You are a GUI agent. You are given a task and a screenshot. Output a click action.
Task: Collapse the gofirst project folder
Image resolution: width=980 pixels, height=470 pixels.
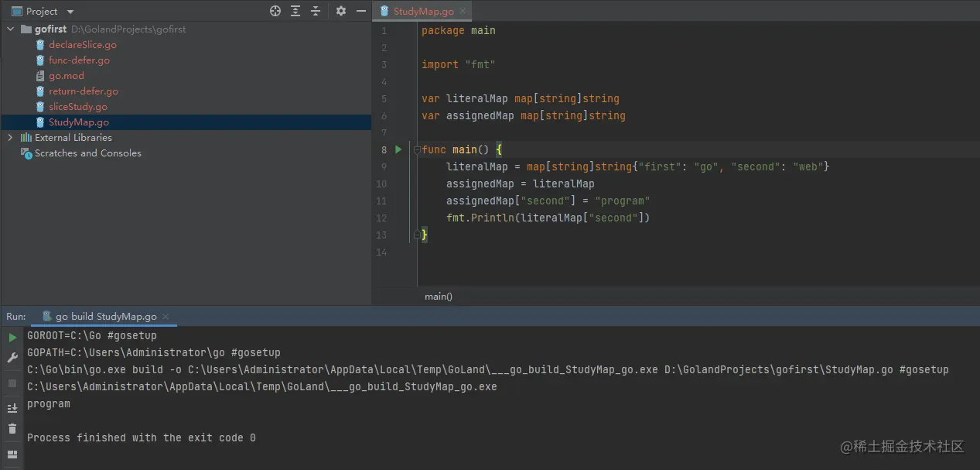(11, 29)
